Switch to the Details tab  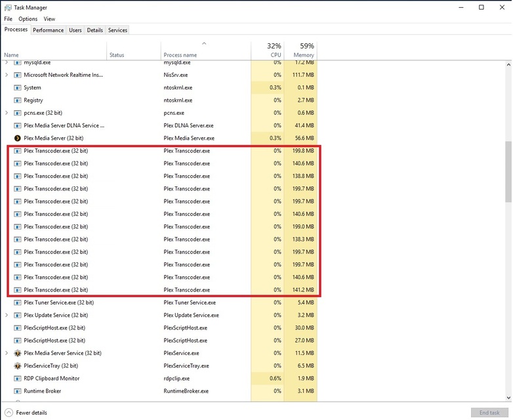95,30
